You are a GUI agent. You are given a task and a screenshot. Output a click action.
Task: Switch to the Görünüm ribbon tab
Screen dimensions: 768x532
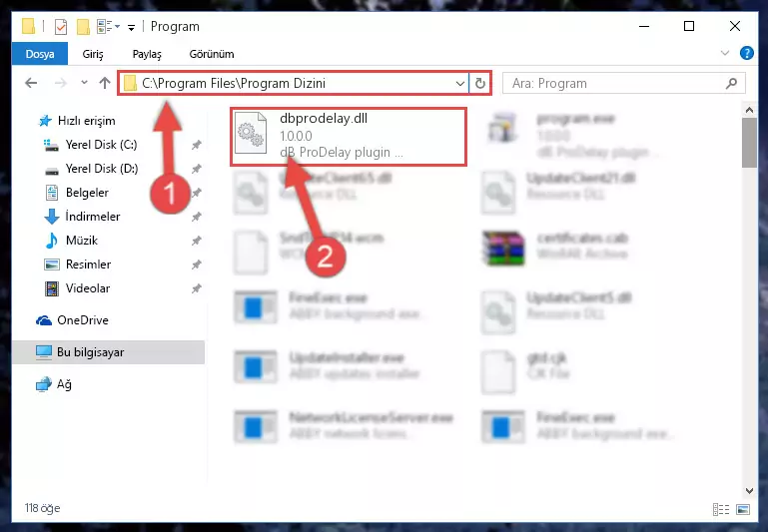(x=212, y=54)
